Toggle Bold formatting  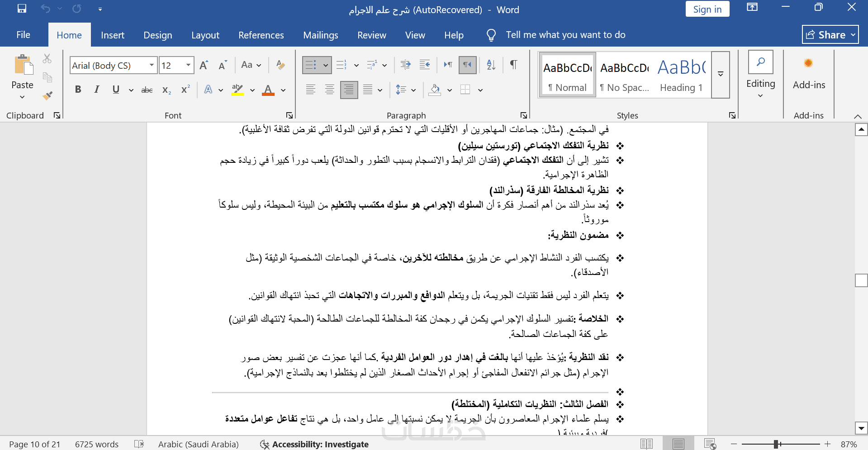(x=78, y=90)
